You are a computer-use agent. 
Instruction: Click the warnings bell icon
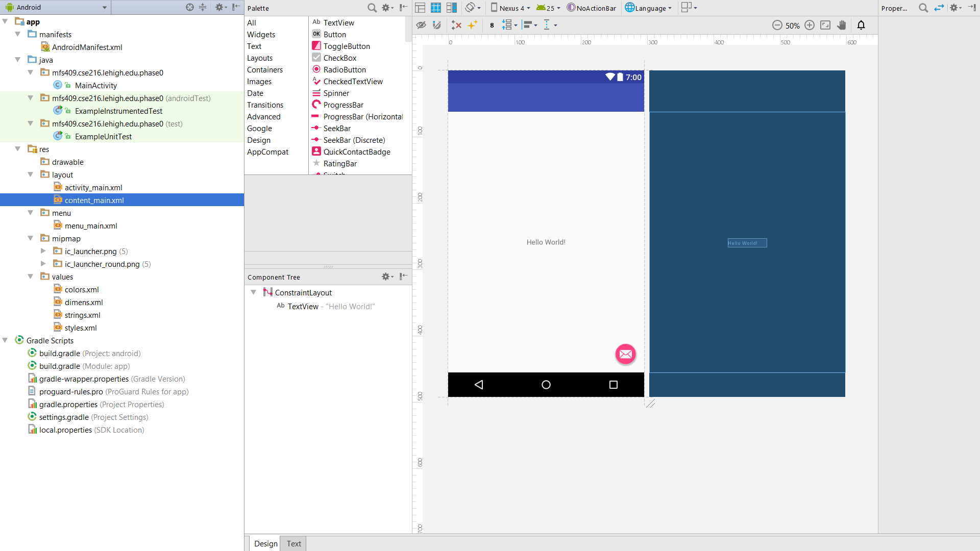click(861, 26)
